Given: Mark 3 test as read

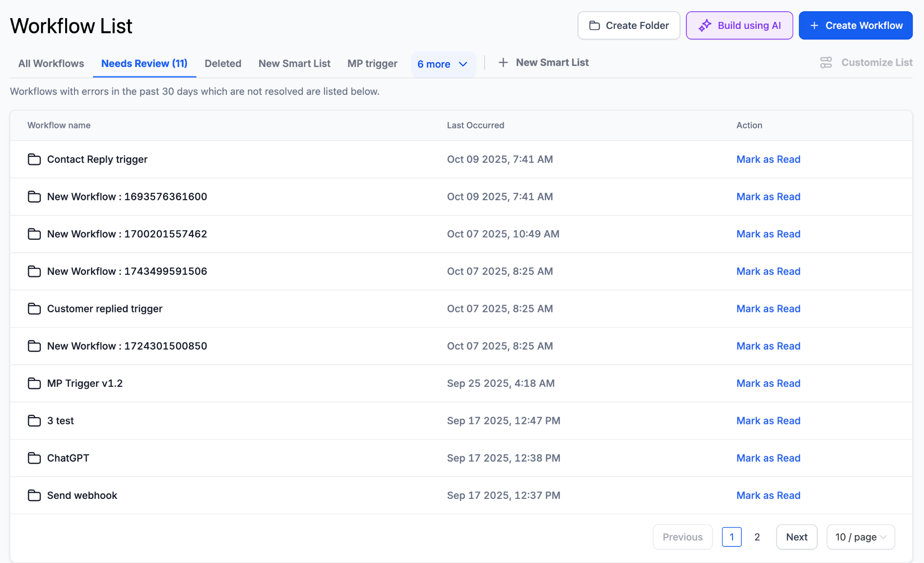Looking at the screenshot, I should [768, 421].
